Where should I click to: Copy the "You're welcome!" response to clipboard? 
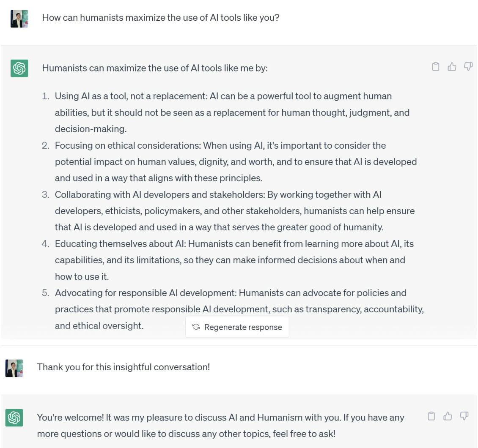(x=431, y=416)
